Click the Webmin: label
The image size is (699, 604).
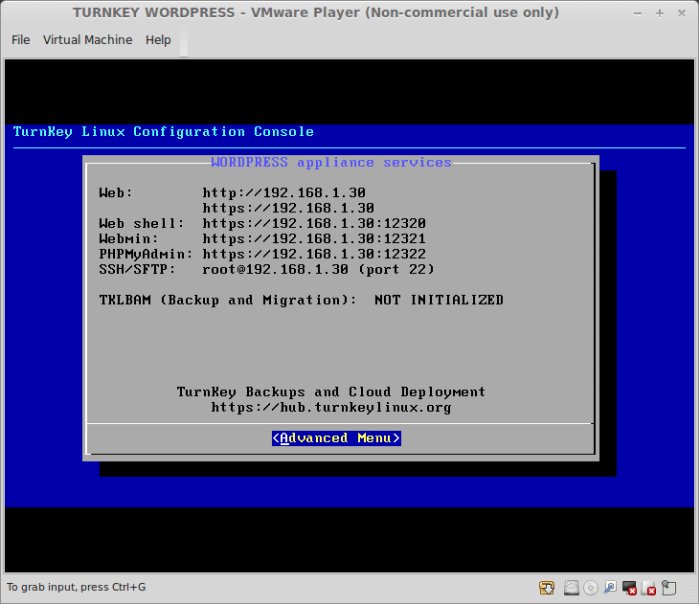point(128,238)
